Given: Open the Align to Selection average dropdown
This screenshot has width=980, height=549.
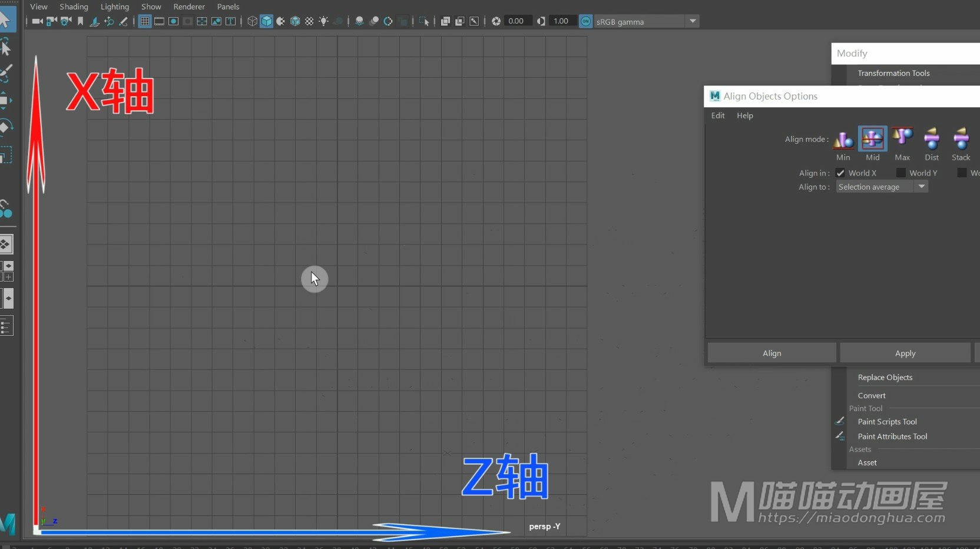Looking at the screenshot, I should tap(882, 187).
